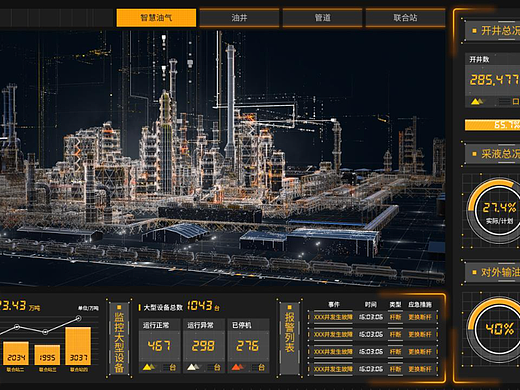Image resolution: width=520 pixels, height=390 pixels.
Task: Click the 298 value
Action: tap(203, 346)
